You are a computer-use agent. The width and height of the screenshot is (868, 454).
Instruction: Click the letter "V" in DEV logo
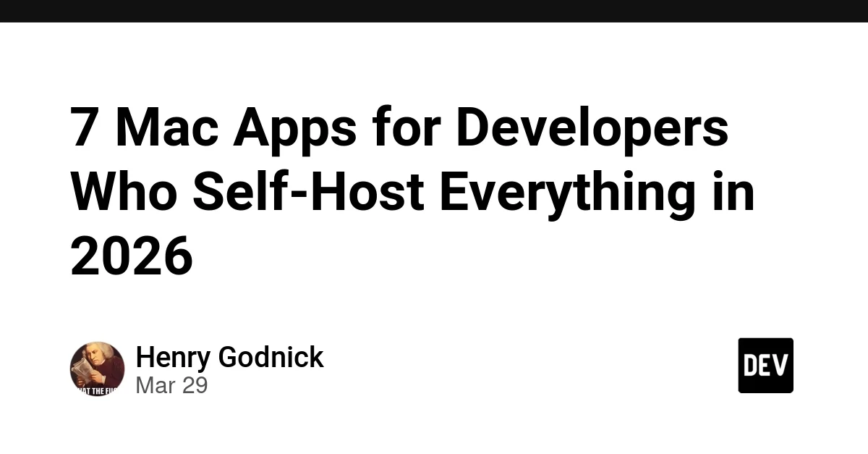(782, 366)
